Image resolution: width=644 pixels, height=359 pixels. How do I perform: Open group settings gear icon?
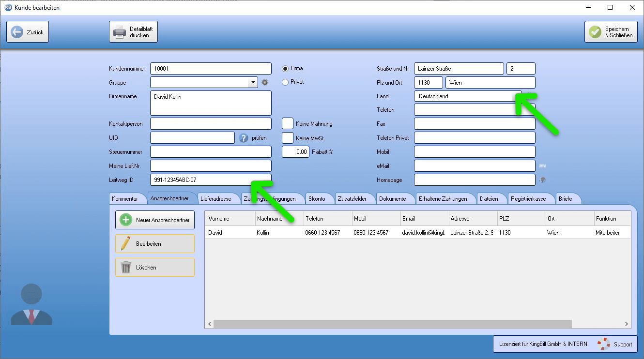tap(265, 82)
